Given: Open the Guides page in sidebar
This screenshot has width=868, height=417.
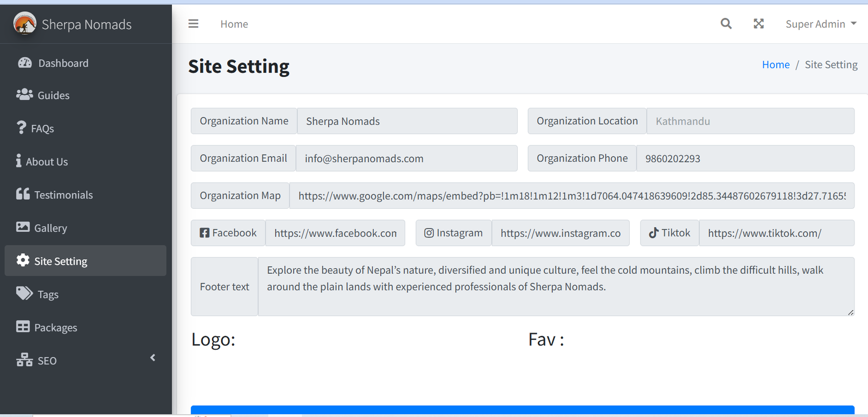Looking at the screenshot, I should [x=53, y=95].
